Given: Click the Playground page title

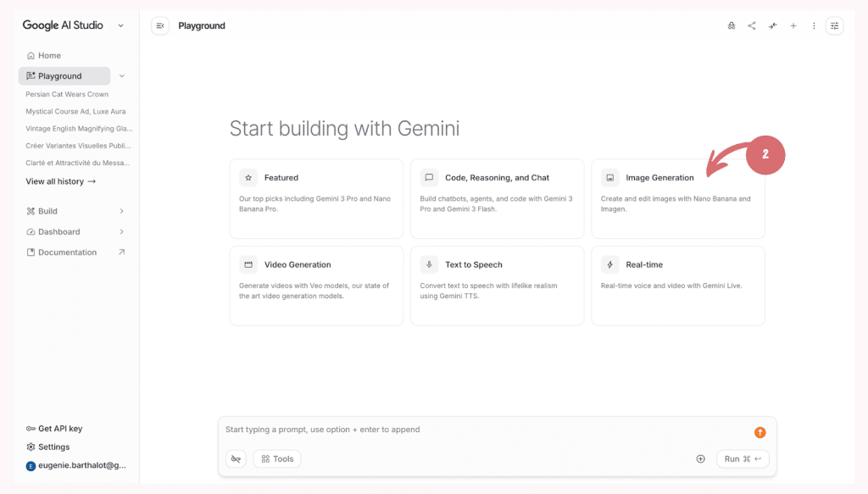Looking at the screenshot, I should (202, 25).
